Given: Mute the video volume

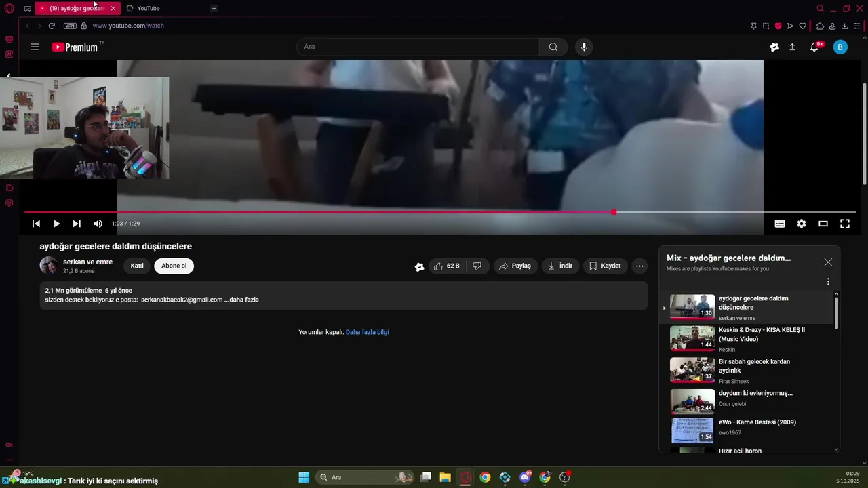Looking at the screenshot, I should click(98, 224).
